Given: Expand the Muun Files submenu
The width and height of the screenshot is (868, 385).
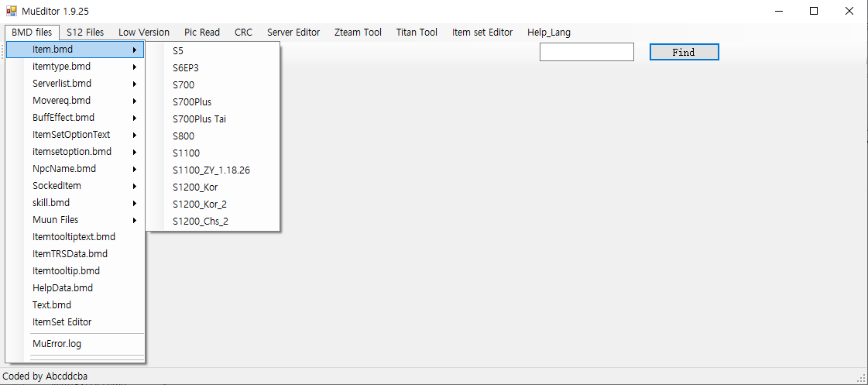Looking at the screenshot, I should (x=75, y=220).
